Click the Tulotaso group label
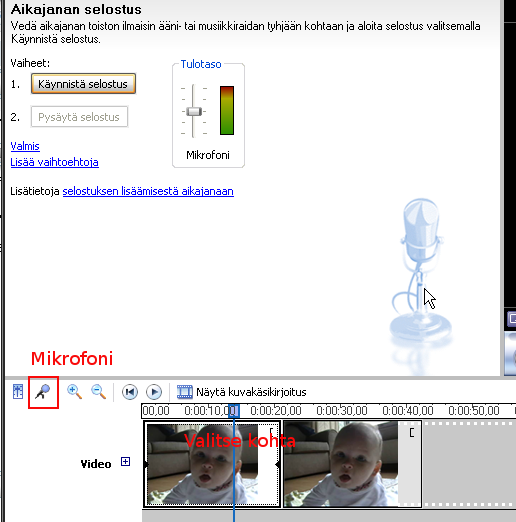This screenshot has height=522, width=516. 201,64
